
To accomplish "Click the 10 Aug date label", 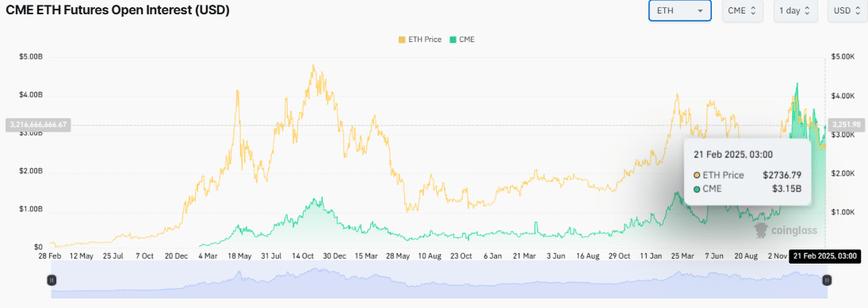I will (430, 256).
